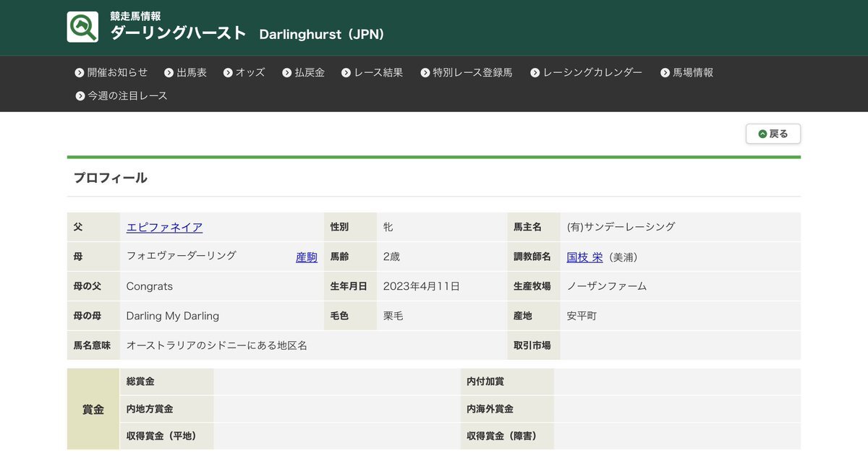Viewport: 868px width, 469px height.
Task: Click the arrow icon beside 出馬表
Action: click(x=169, y=73)
